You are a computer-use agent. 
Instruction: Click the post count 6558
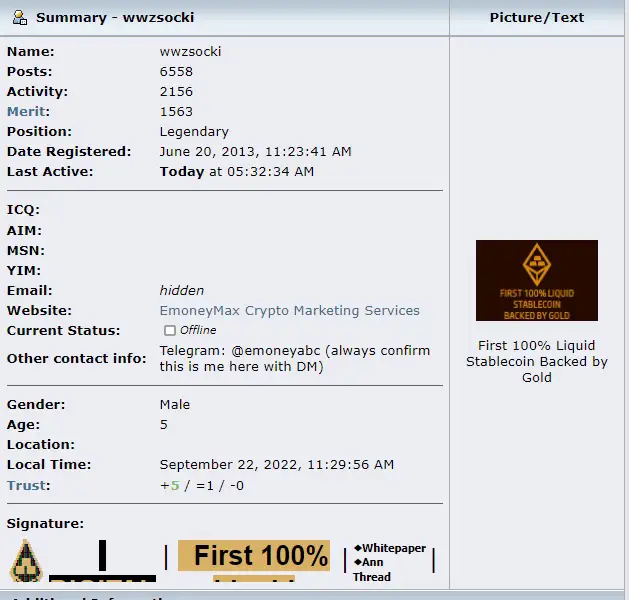[x=176, y=71]
